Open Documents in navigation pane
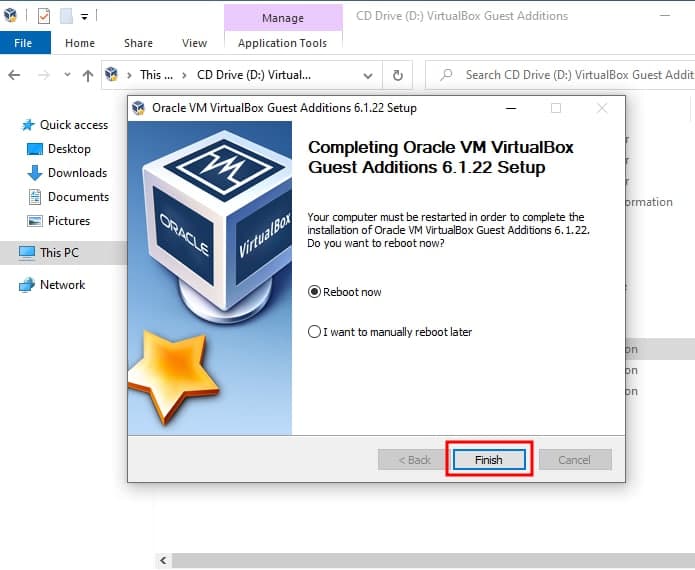The width and height of the screenshot is (695, 570). (x=78, y=197)
